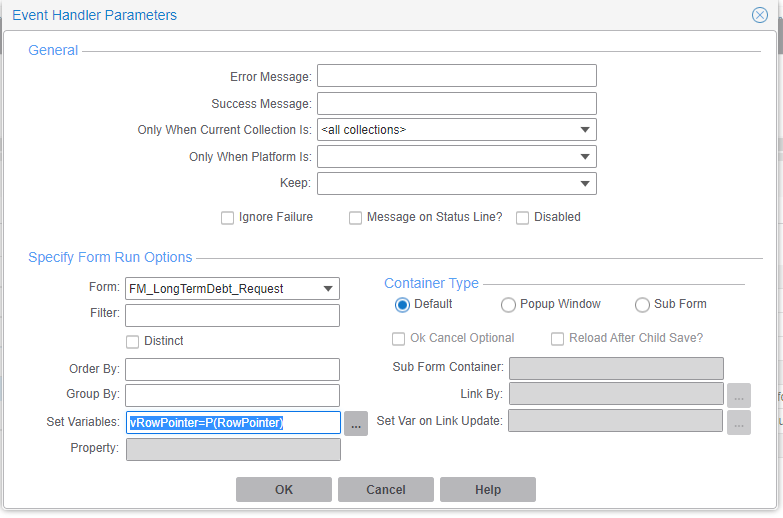Viewport: 783px width, 518px height.
Task: Enable the Ignore Failure checkbox
Action: click(x=227, y=218)
